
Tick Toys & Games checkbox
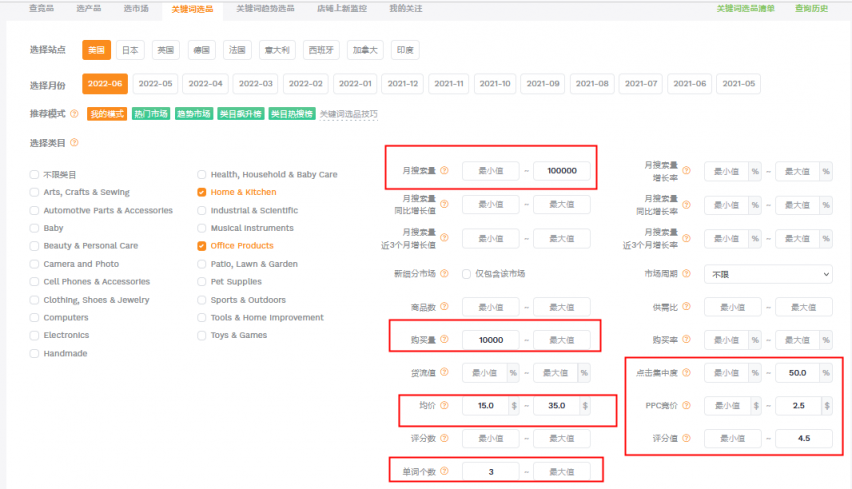tap(202, 335)
